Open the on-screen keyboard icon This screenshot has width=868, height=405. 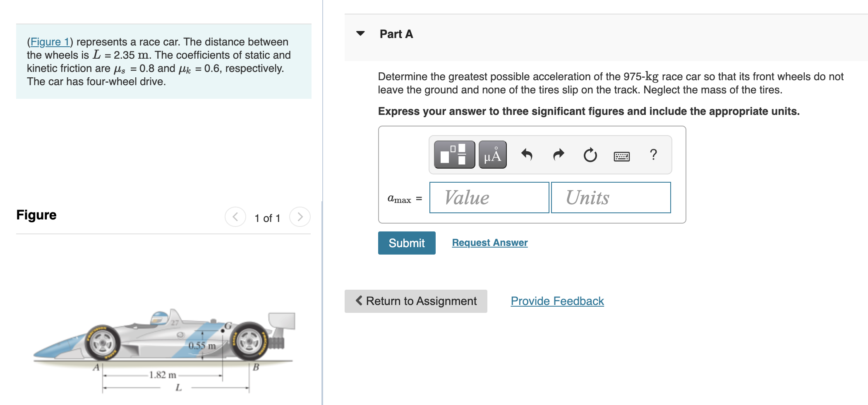click(622, 155)
